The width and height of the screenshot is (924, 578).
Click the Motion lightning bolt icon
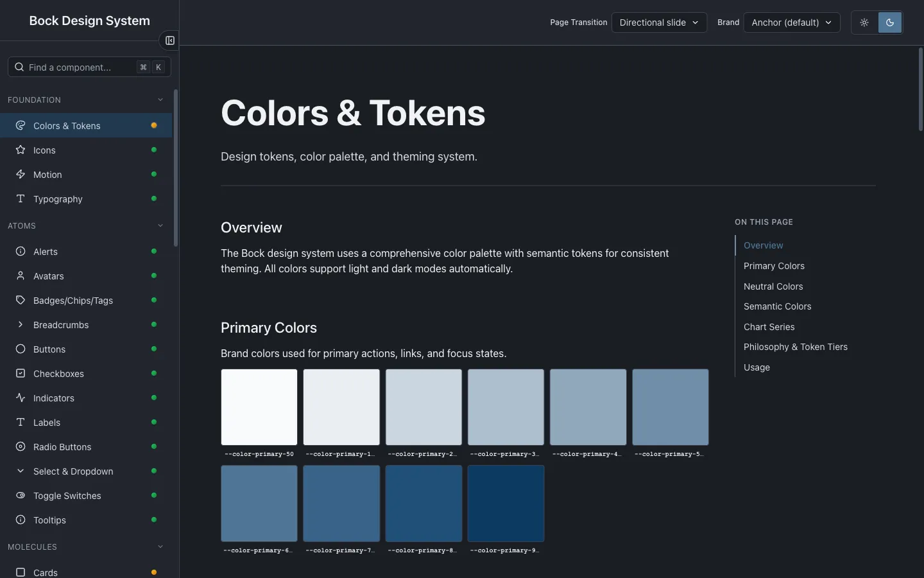pos(21,174)
